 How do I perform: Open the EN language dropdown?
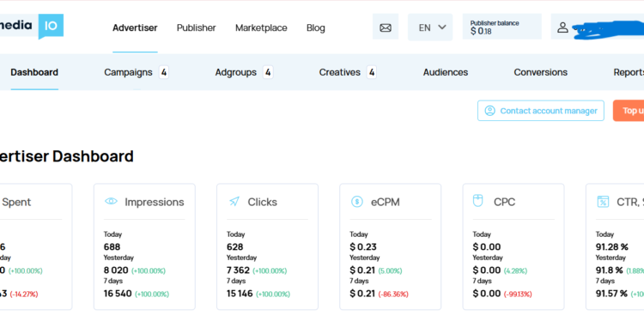pyautogui.click(x=430, y=27)
